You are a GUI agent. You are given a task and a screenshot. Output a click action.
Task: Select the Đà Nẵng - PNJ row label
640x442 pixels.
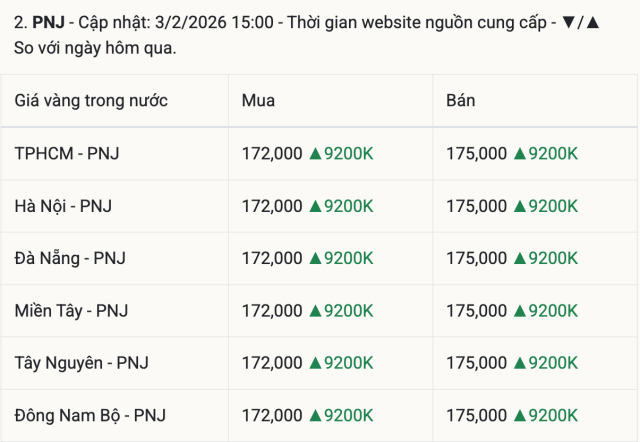point(70,257)
